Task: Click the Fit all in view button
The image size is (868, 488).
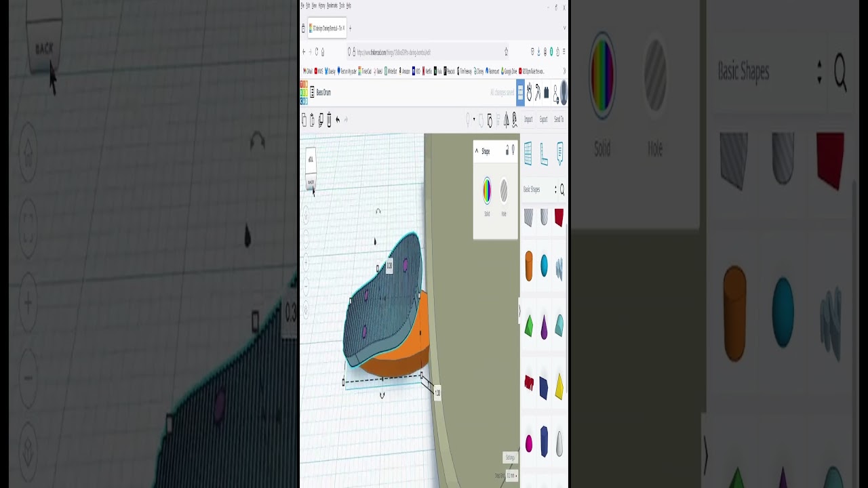Action: tap(306, 239)
